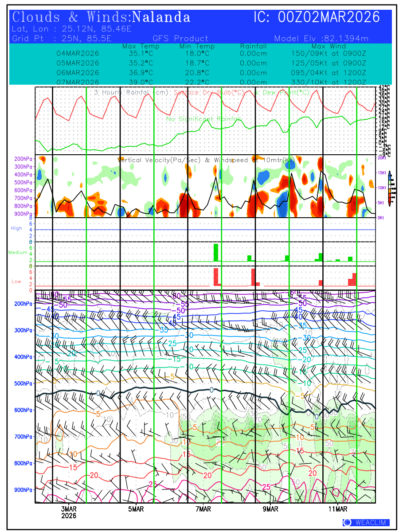Select the 04MAR2026 forecast table row date
This screenshot has height=532, width=399.
click(78, 54)
